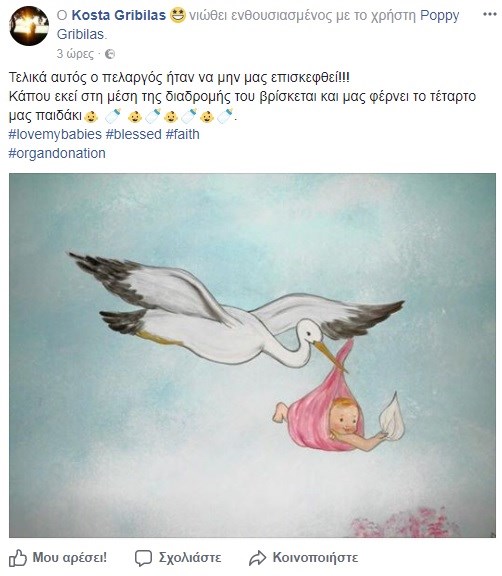Viewport: 502px width, 576px height.
Task: Open Kosta Gribilas profile name link
Action: coord(119,15)
